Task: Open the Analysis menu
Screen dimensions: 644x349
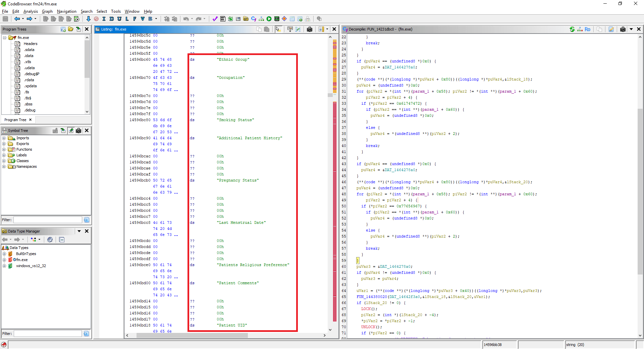Action: 31,11
